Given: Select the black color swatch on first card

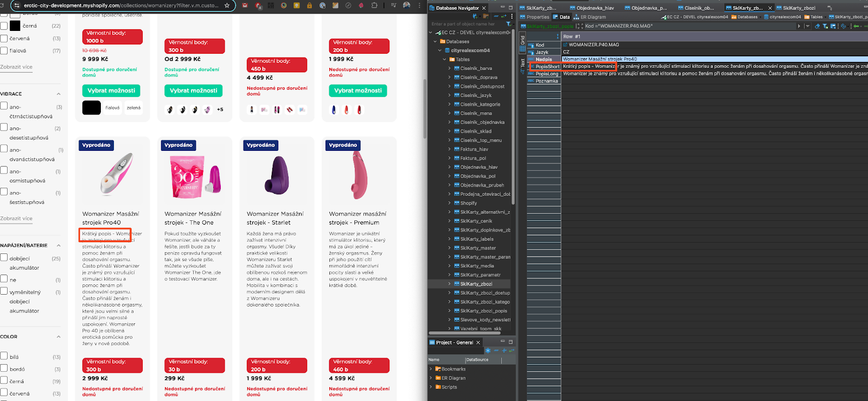Looking at the screenshot, I should point(92,107).
